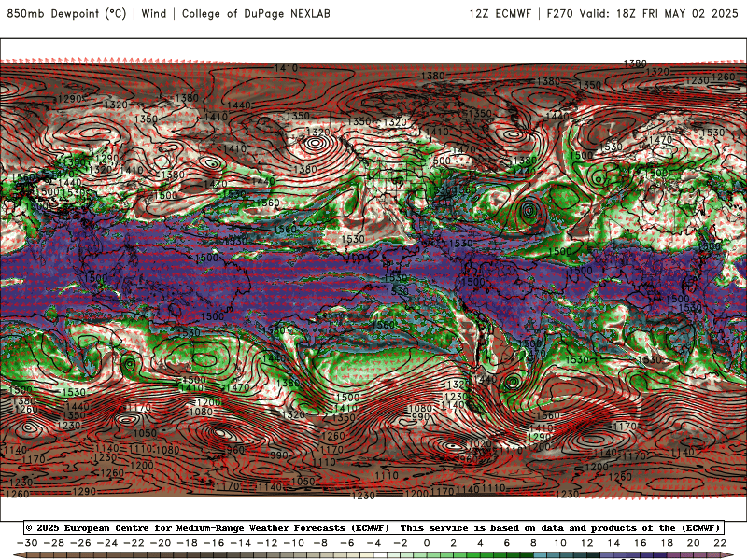This screenshot has height=560, width=747.
Task: Select the -22 value on the color scale
Action: [134, 543]
